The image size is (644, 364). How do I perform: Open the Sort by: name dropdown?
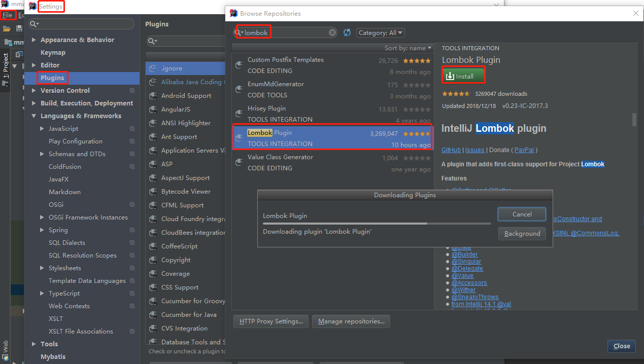click(x=408, y=48)
